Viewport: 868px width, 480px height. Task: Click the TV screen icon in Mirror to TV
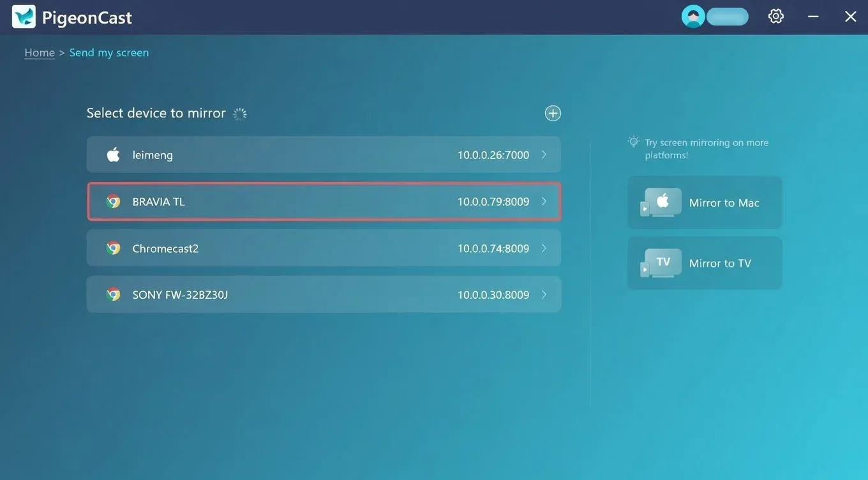point(661,263)
